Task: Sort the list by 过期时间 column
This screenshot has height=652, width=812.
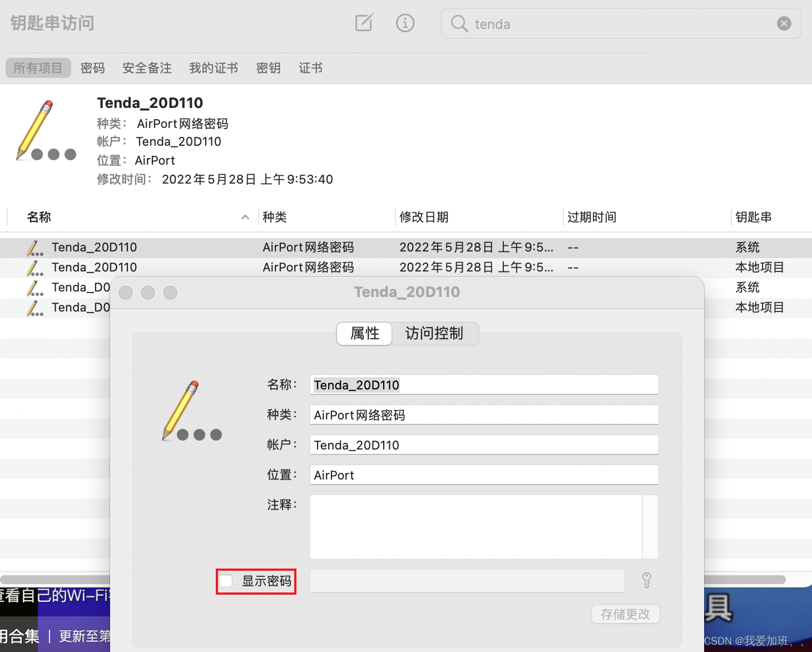Action: (x=647, y=217)
